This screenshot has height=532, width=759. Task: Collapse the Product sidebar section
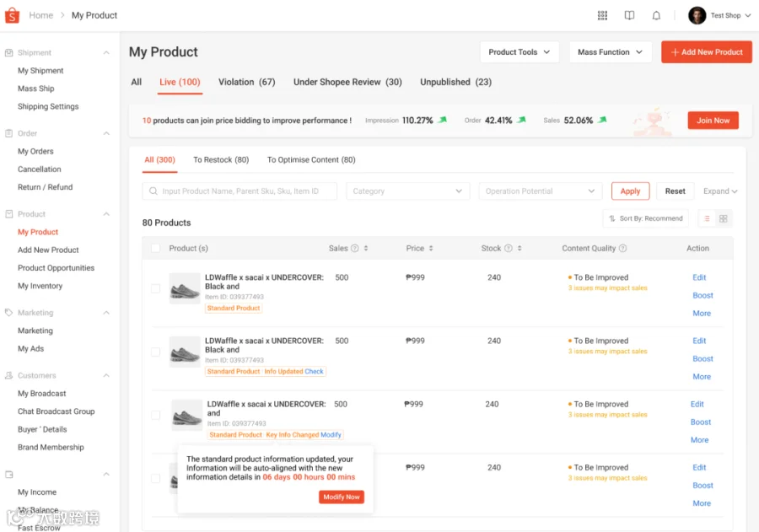pos(106,214)
